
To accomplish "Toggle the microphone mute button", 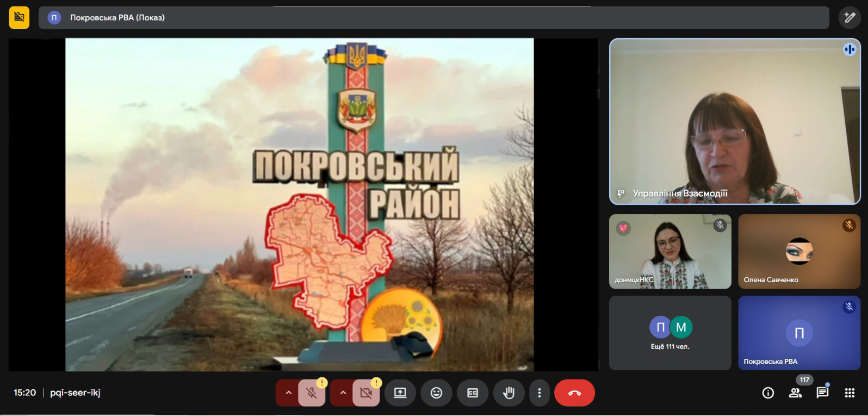I will coord(312,393).
